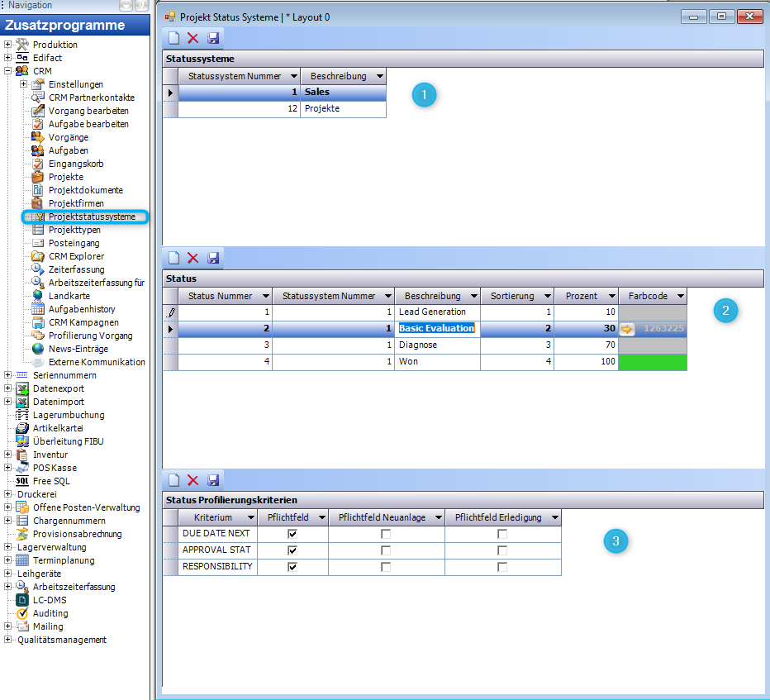
Task: Select Projekttypen in navigation tree
Action: [74, 230]
